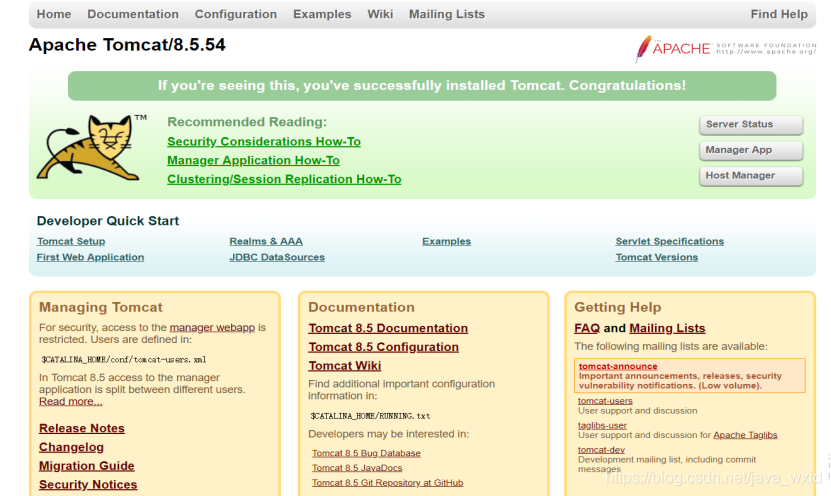Open the Security Notices link
The image size is (831, 496).
88,484
